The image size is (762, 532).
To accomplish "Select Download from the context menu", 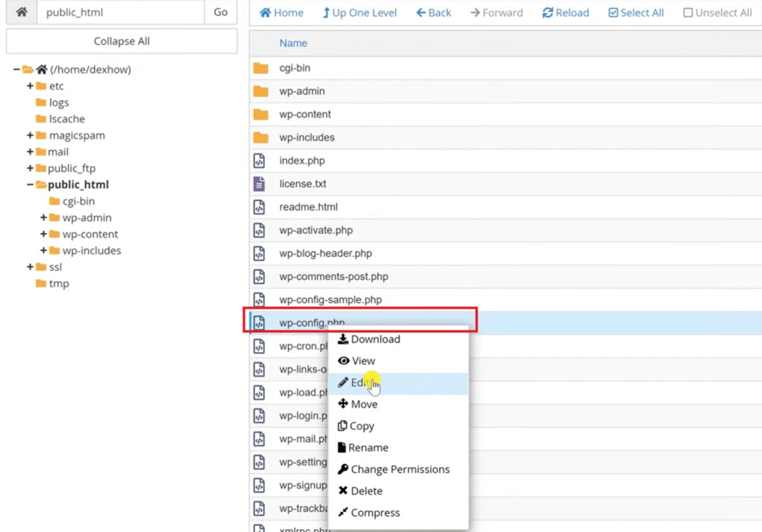I will [x=374, y=339].
